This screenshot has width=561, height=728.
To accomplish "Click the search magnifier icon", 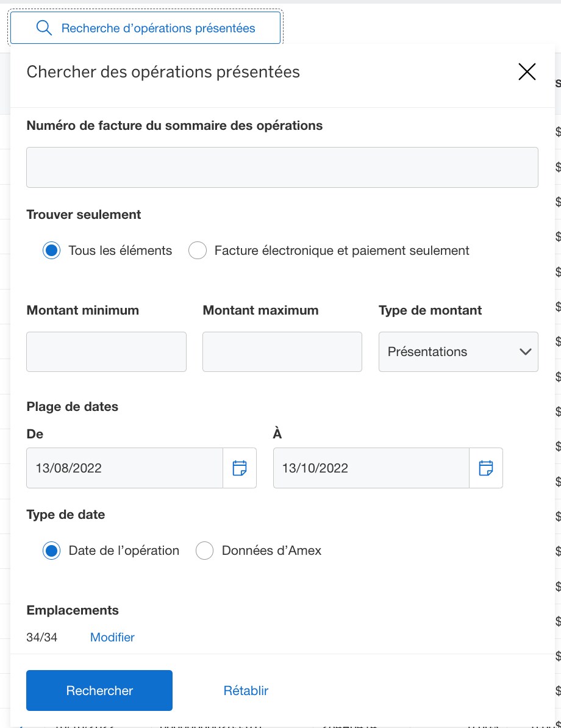I will (43, 27).
